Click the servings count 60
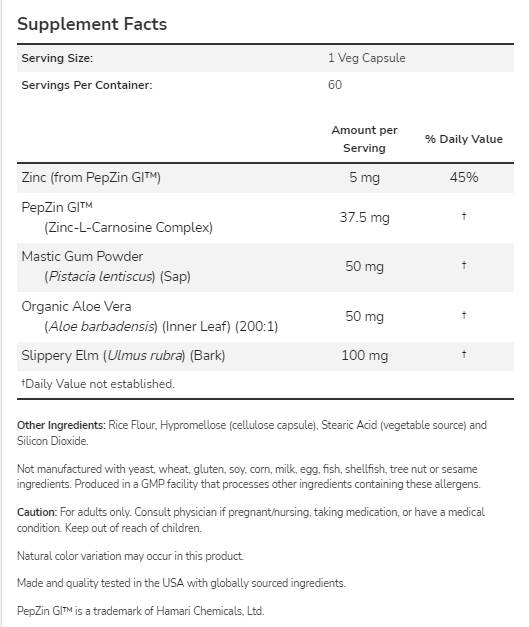The height and width of the screenshot is (627, 530). coord(335,85)
